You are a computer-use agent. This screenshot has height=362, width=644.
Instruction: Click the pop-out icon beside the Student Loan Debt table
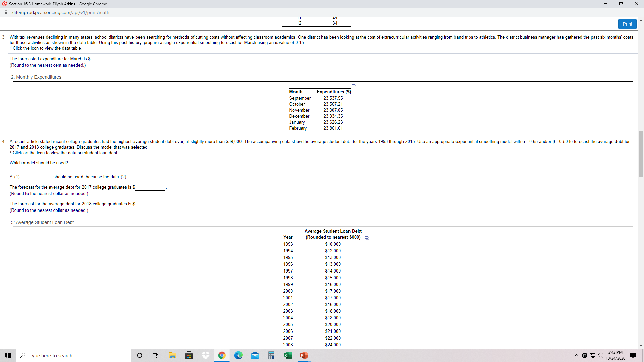367,238
